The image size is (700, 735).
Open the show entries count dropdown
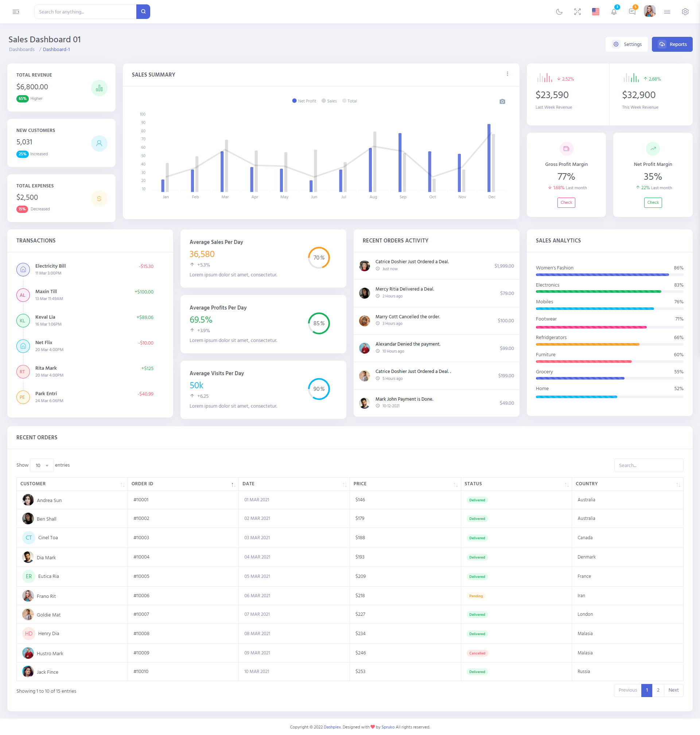42,465
